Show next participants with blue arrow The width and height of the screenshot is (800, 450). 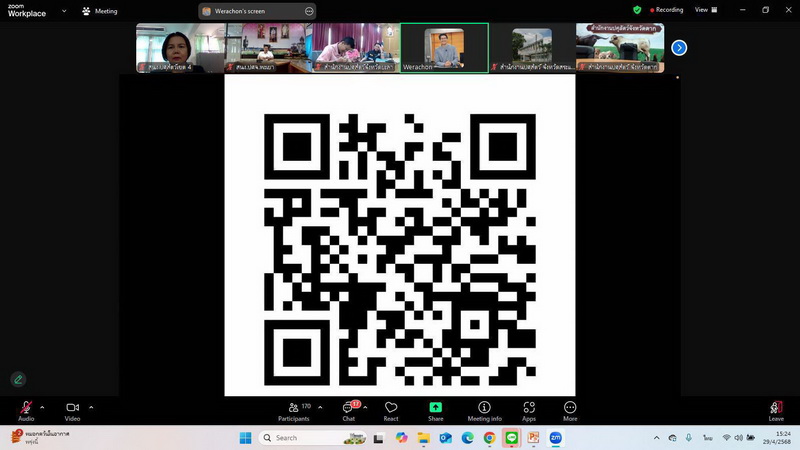(679, 47)
